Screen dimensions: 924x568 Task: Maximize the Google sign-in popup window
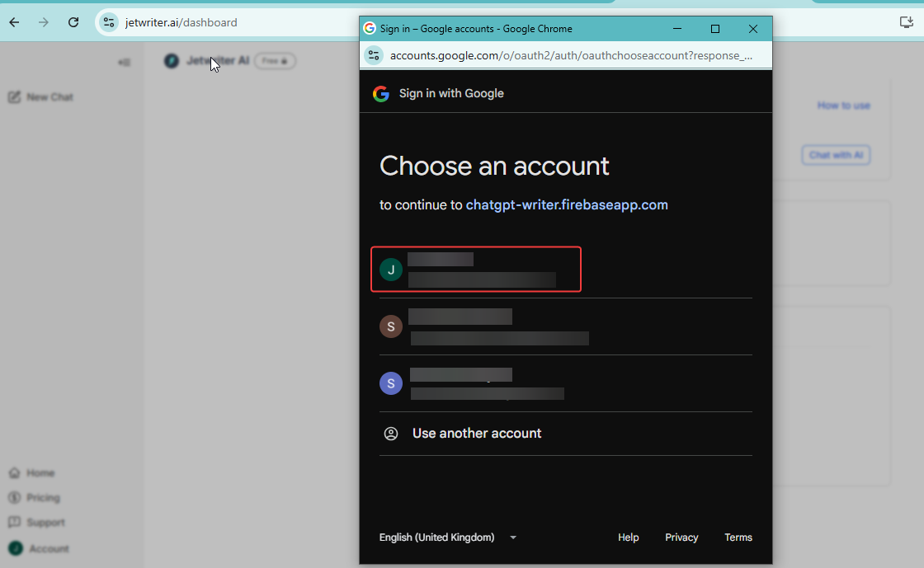pos(715,28)
